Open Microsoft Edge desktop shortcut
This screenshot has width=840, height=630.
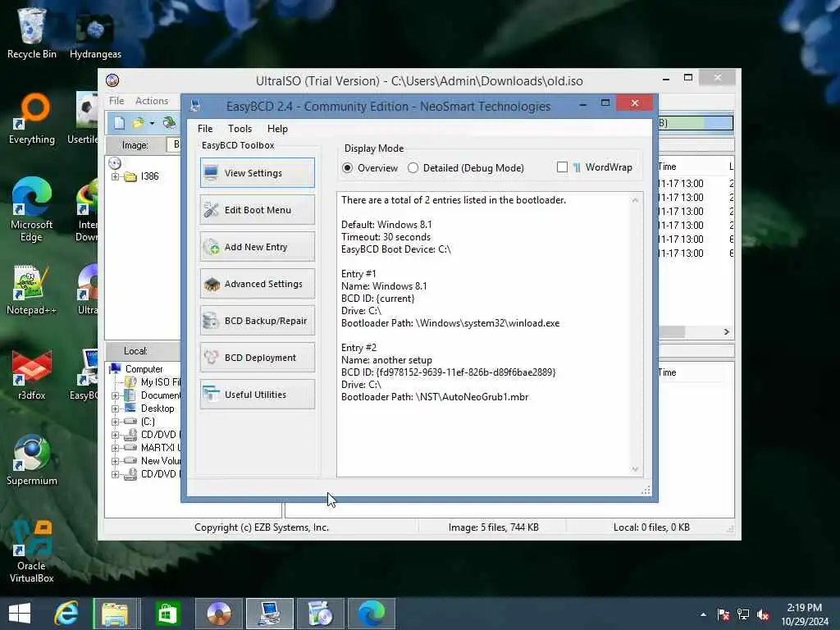pos(32,209)
